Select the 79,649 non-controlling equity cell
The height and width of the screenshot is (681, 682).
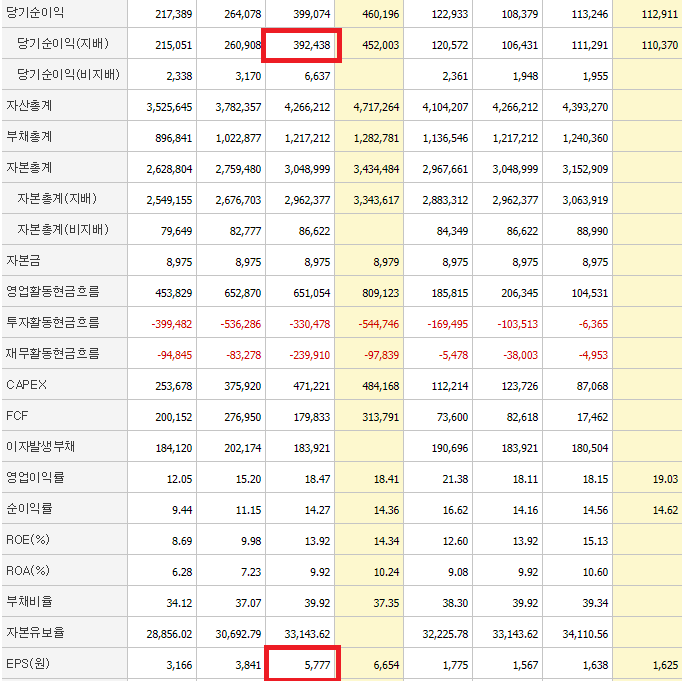[x=176, y=231]
